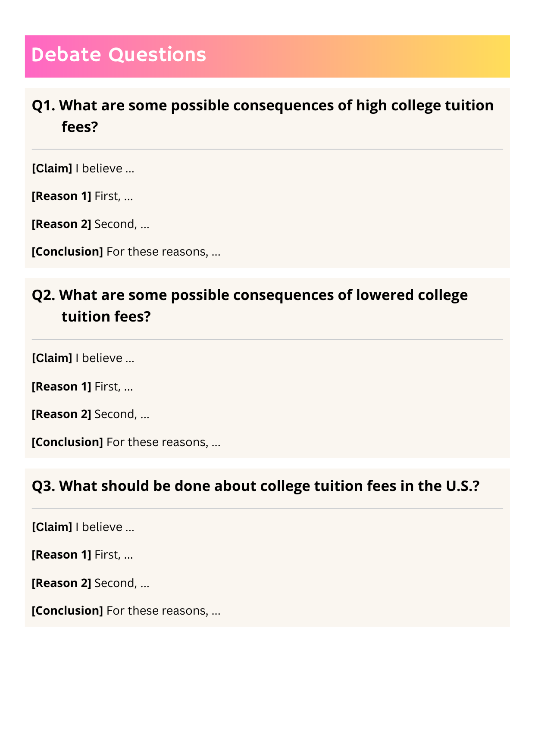Click Reason 2 line under Q2
535x756 pixels.
coord(91,414)
